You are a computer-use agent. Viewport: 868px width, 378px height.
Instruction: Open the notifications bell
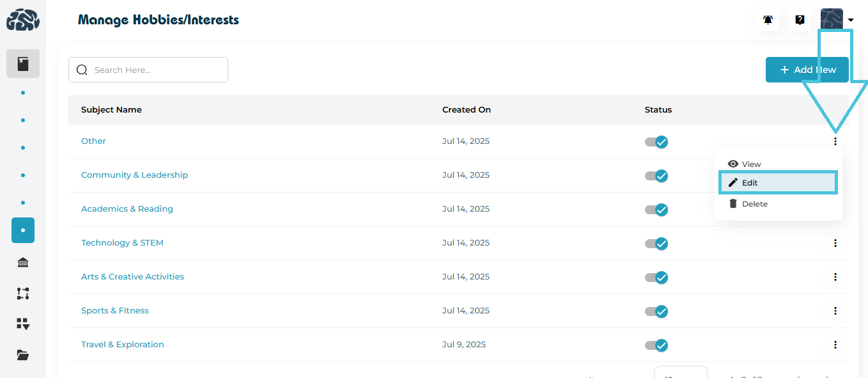[x=768, y=20]
